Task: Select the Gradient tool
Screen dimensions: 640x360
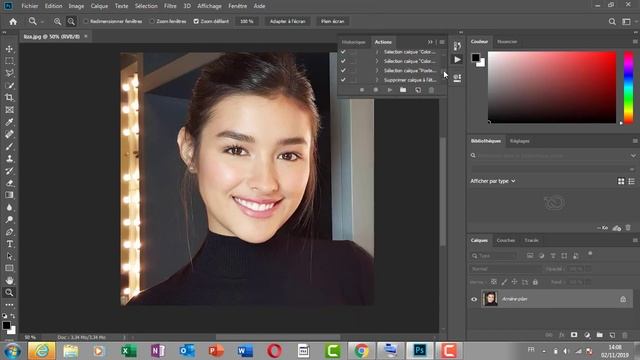Action: click(x=9, y=195)
